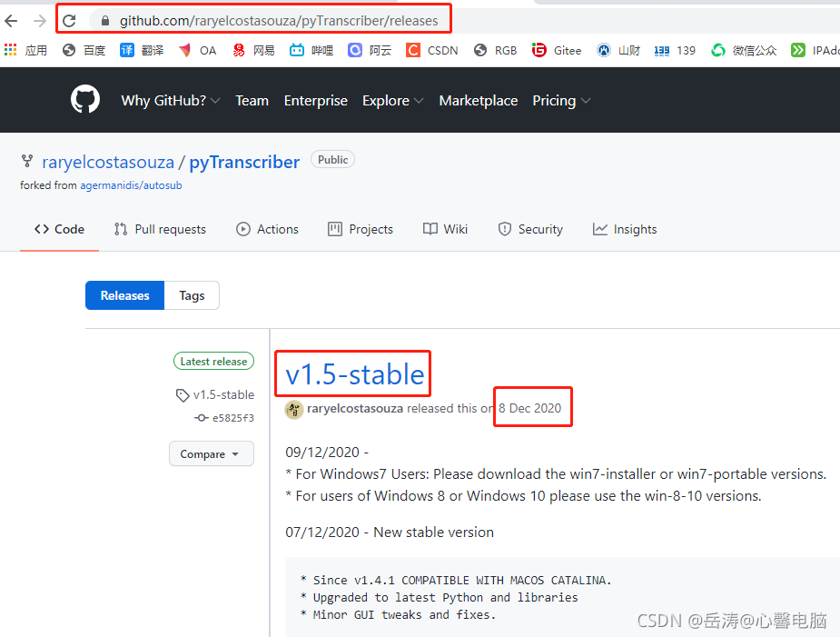Open the 应用 apps grid bookmark
Image resolution: width=840 pixels, height=637 pixels.
25,50
